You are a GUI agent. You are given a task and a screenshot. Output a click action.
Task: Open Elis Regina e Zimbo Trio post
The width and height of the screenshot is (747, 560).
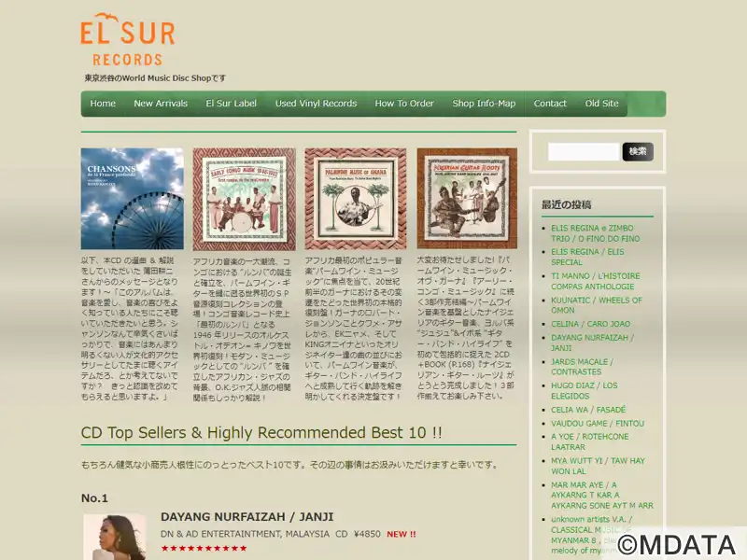(596, 233)
